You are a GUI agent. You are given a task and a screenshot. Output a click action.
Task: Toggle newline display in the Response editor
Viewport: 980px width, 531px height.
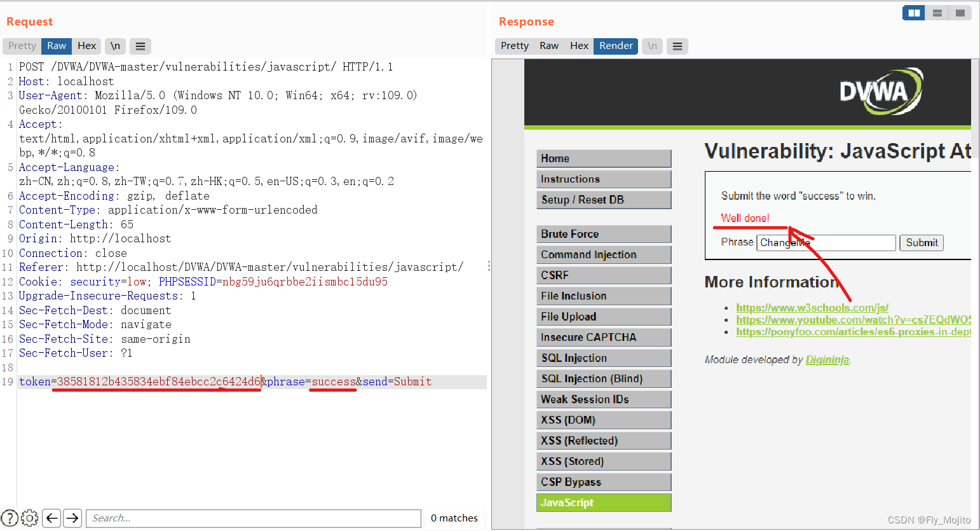point(652,46)
